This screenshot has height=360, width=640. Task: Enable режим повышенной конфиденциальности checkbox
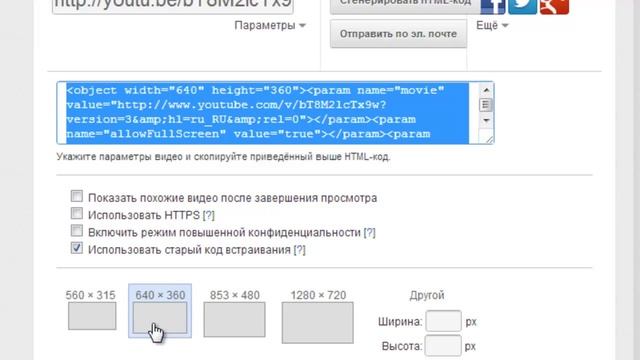77,231
